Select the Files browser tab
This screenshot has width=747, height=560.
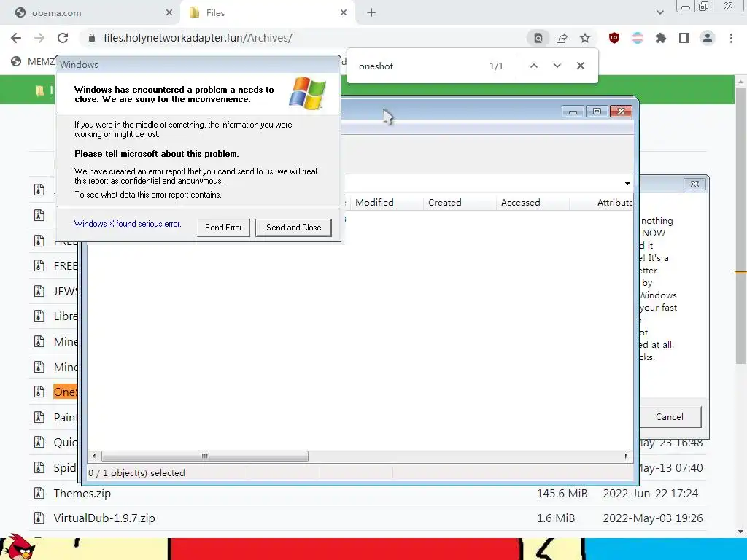coord(267,13)
